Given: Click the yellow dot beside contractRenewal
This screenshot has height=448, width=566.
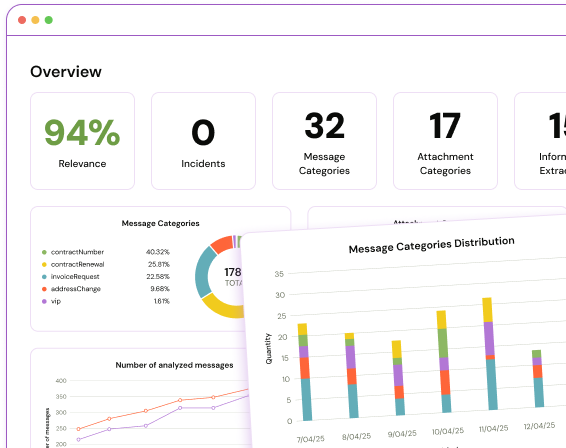Looking at the screenshot, I should coord(44,264).
